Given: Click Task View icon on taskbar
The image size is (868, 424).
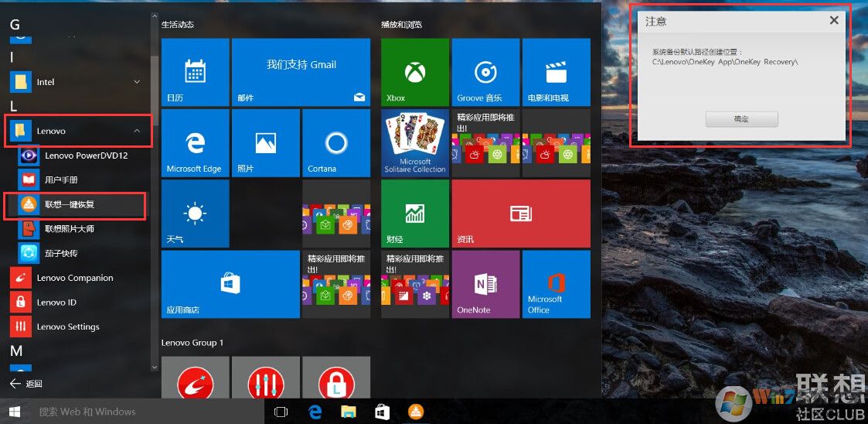Looking at the screenshot, I should (281, 412).
